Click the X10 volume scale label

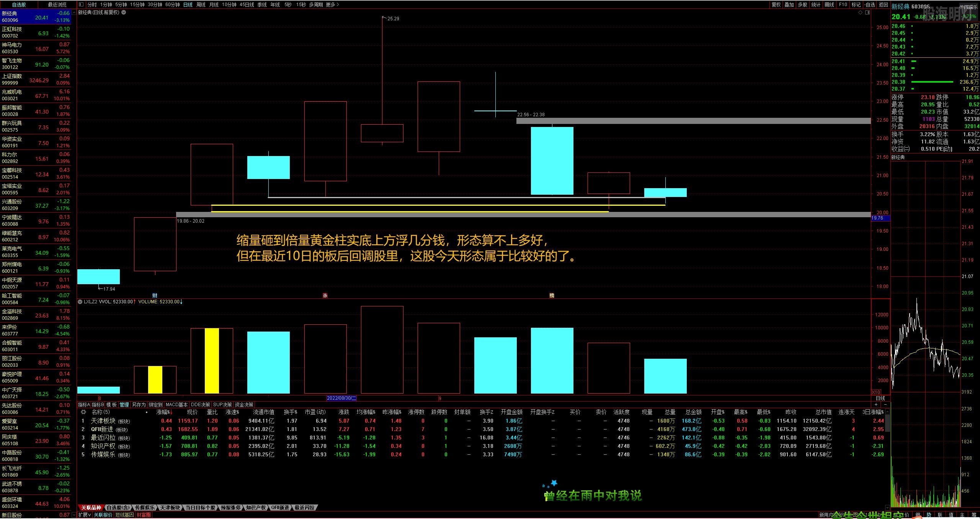tap(876, 392)
